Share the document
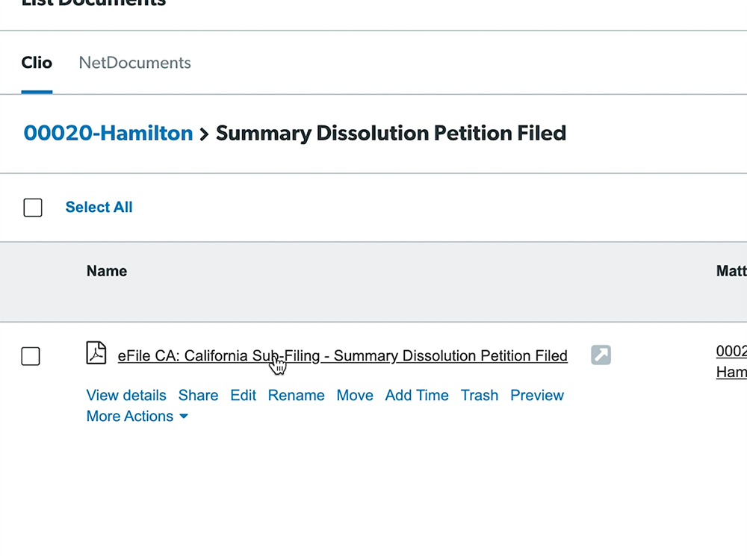747x560 pixels. tap(198, 396)
